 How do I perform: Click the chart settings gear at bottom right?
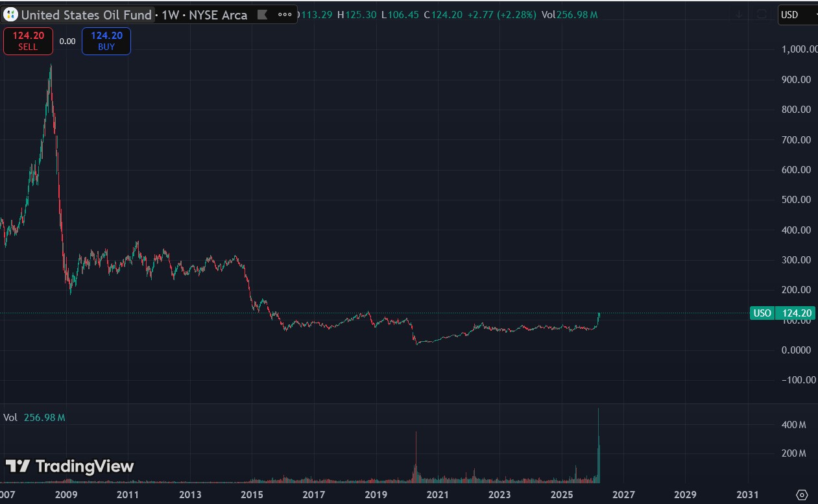pos(802,494)
